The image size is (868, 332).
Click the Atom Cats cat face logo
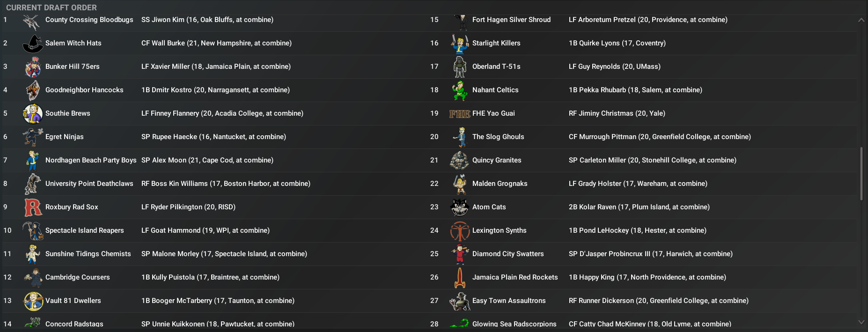(460, 207)
